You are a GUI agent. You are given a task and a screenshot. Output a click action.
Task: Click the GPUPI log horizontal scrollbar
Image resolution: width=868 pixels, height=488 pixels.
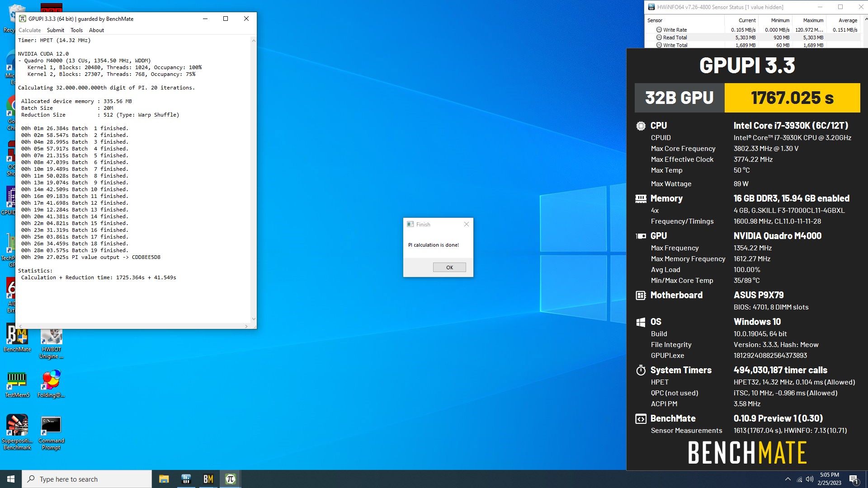(x=133, y=326)
